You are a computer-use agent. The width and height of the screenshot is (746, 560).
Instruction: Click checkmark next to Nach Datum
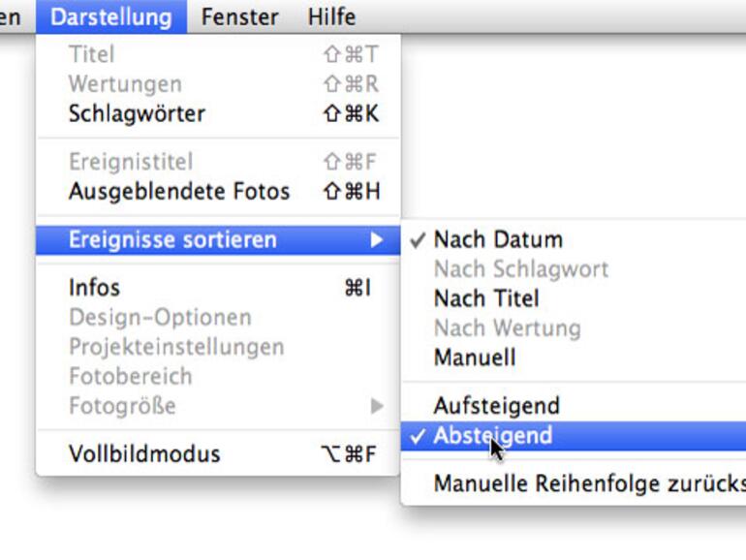click(418, 239)
